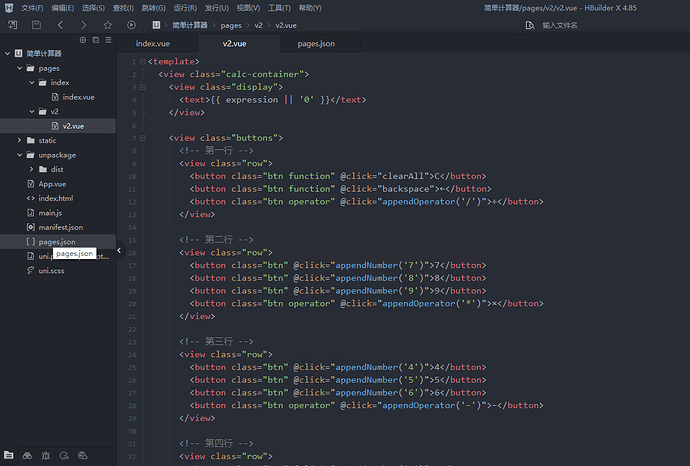Viewport: 690px width, 466px height.
Task: Open the 发行(U) menu
Action: [x=216, y=8]
